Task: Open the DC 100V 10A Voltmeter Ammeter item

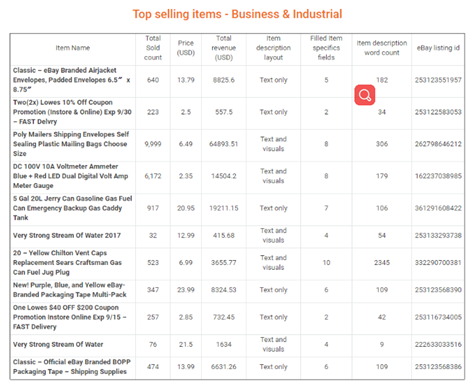Action: [x=71, y=176]
